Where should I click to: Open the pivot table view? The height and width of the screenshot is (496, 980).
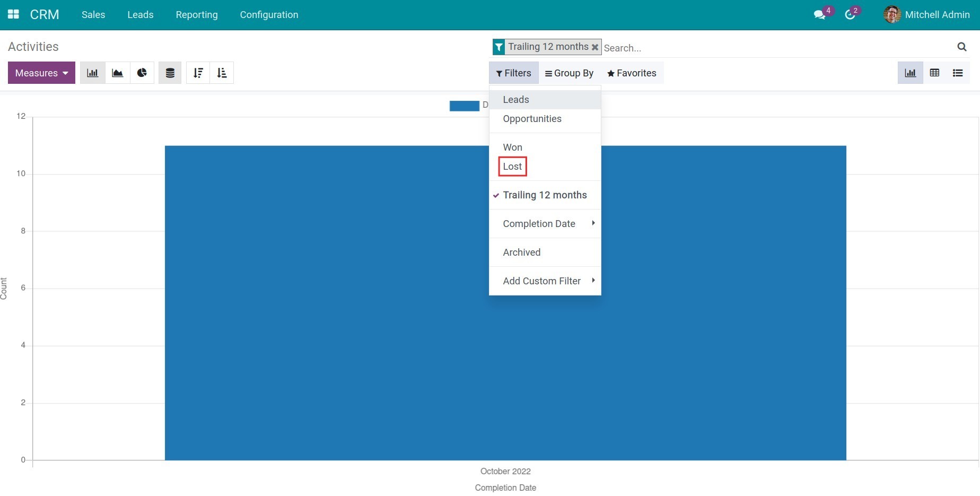tap(935, 73)
